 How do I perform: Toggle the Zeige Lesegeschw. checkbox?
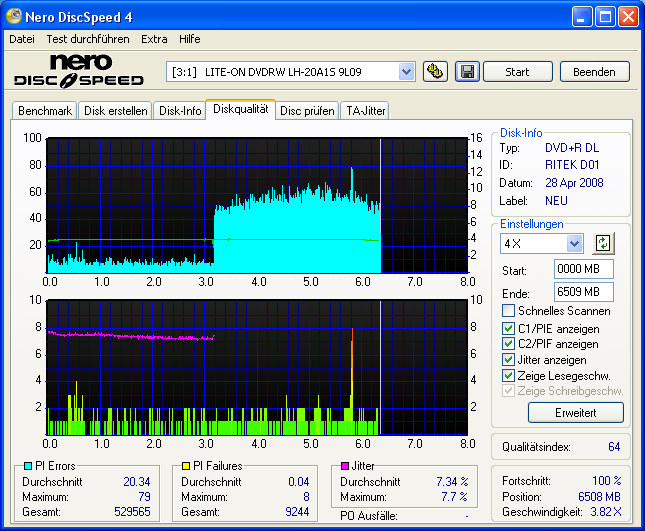point(509,375)
